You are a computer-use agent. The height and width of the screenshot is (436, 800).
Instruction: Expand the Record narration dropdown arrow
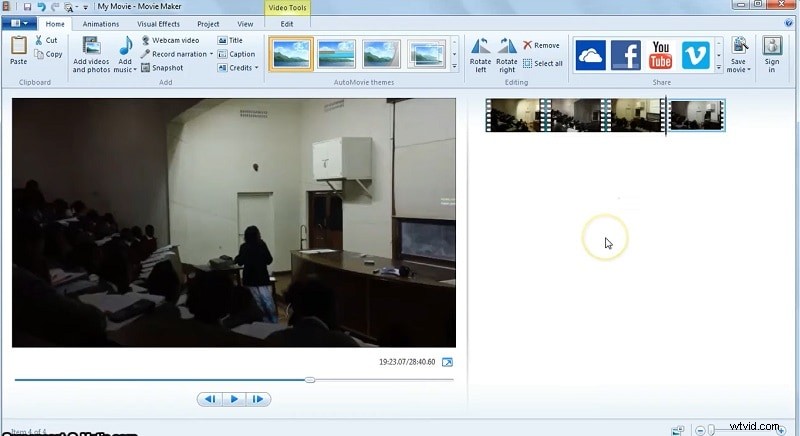tap(211, 54)
